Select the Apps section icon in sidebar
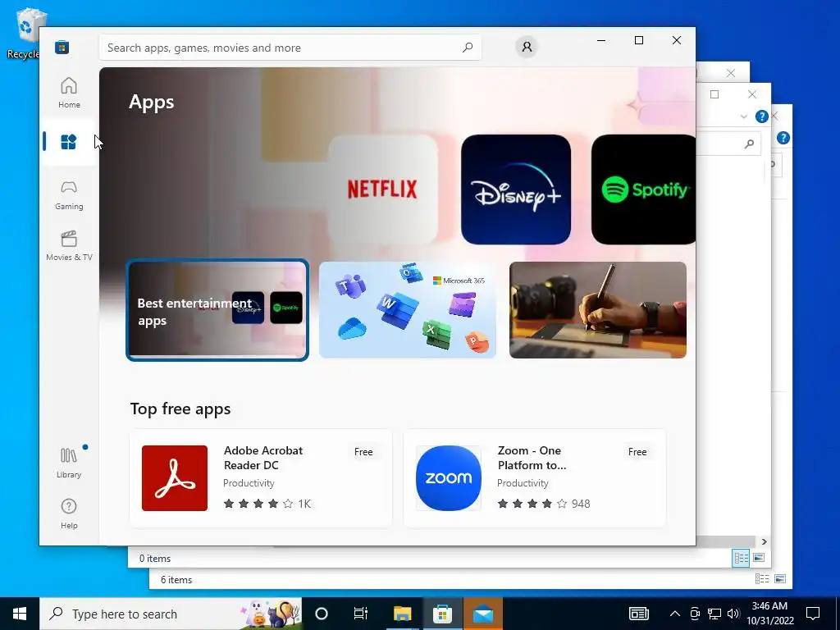The height and width of the screenshot is (630, 840). point(69,142)
